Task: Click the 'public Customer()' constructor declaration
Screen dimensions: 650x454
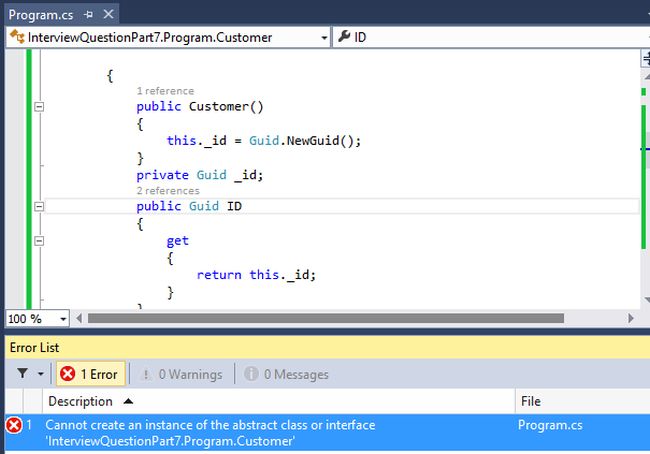Action: pos(200,107)
